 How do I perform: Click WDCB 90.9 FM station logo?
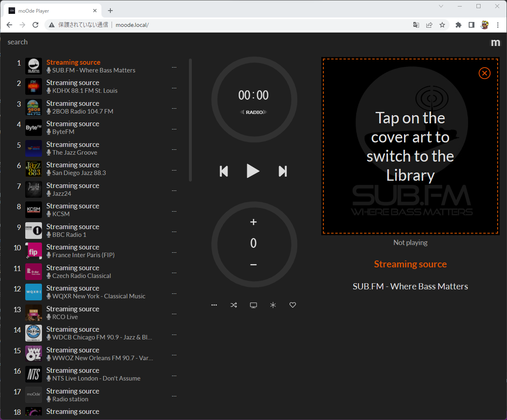(33, 333)
